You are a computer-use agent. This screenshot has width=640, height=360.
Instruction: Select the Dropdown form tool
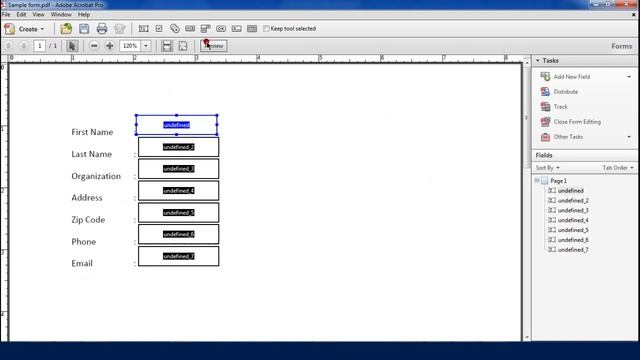click(205, 29)
